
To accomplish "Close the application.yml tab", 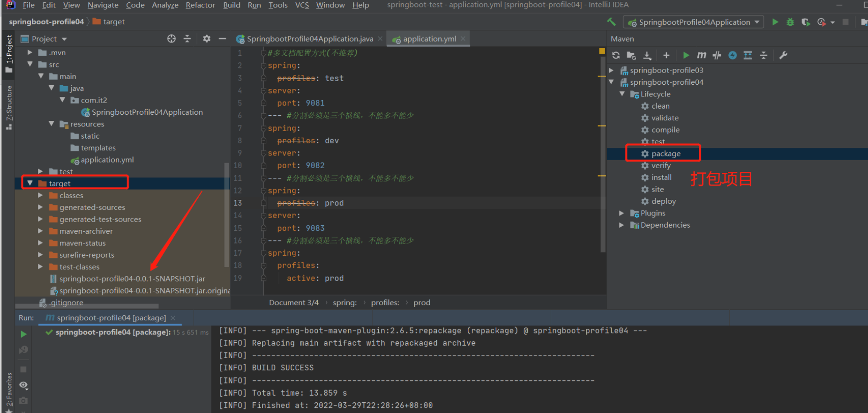I will tap(463, 39).
